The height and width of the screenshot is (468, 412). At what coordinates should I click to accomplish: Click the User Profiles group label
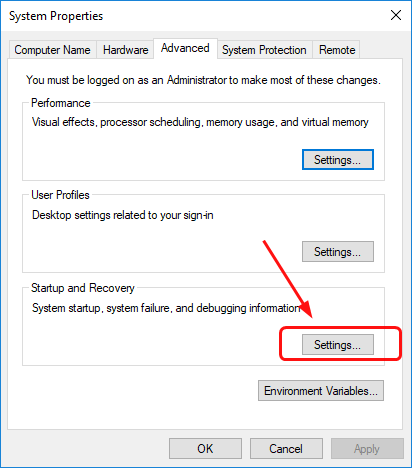click(x=60, y=195)
